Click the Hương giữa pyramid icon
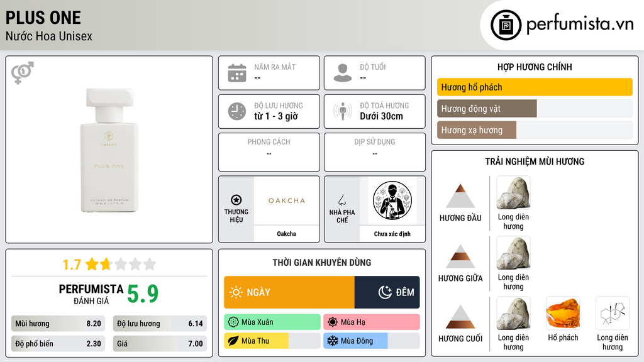 tap(460, 256)
